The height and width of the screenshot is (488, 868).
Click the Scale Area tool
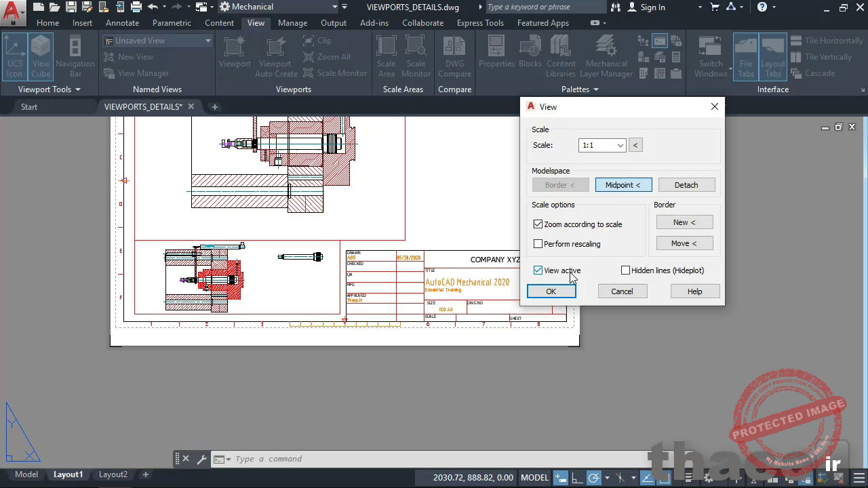(x=386, y=56)
